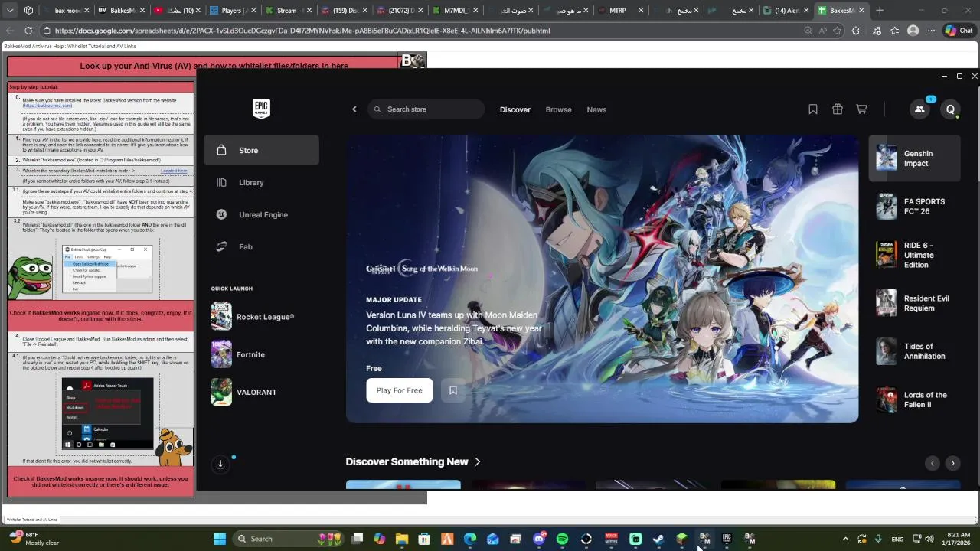
Task: Select Whitelist Tutorial and AV Links sheet tab
Action: click(x=31, y=520)
